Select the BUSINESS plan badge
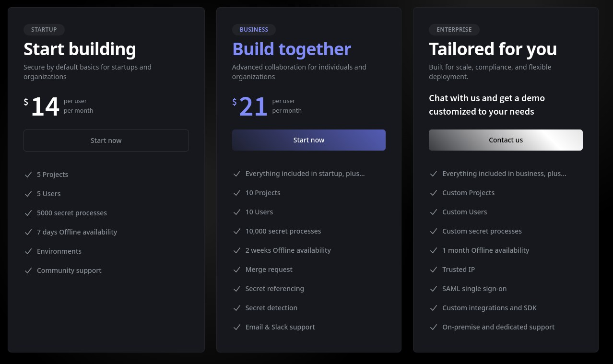The image size is (613, 364). click(x=254, y=30)
